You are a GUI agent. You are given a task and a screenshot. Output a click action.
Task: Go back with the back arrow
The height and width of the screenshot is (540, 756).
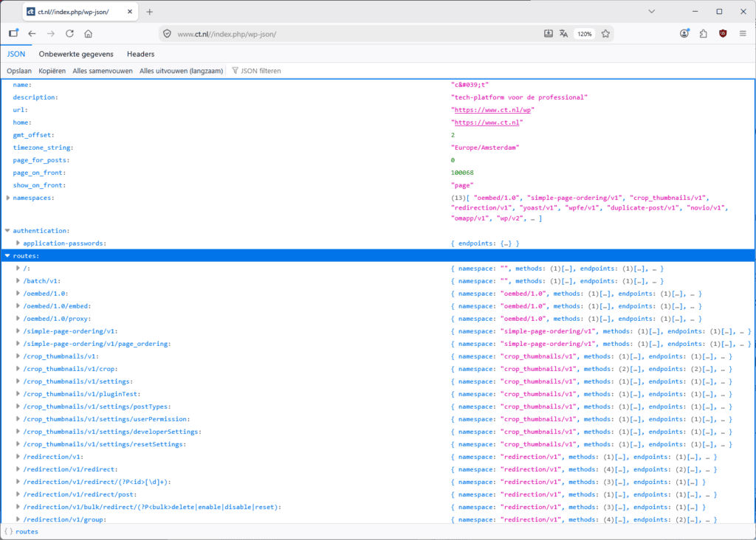point(32,34)
